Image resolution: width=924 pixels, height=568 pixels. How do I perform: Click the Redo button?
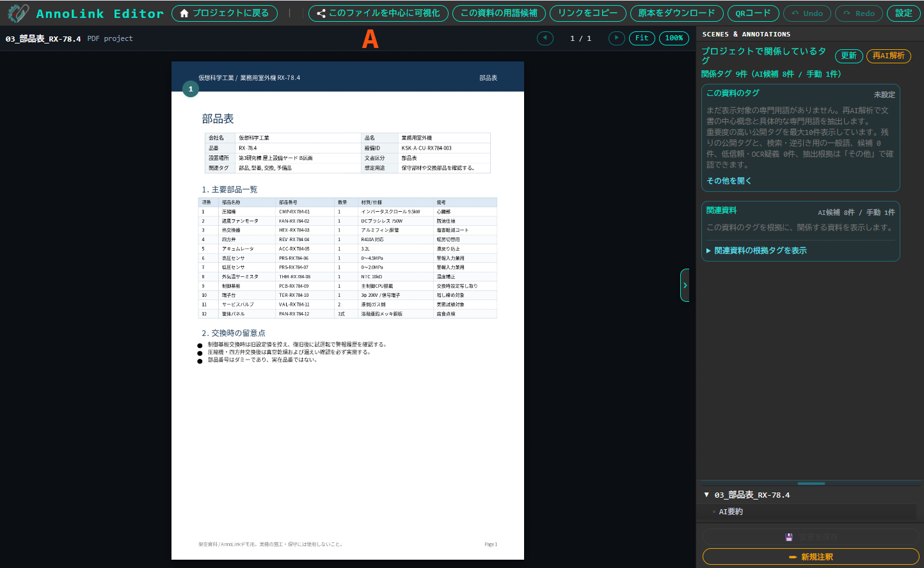pyautogui.click(x=859, y=13)
